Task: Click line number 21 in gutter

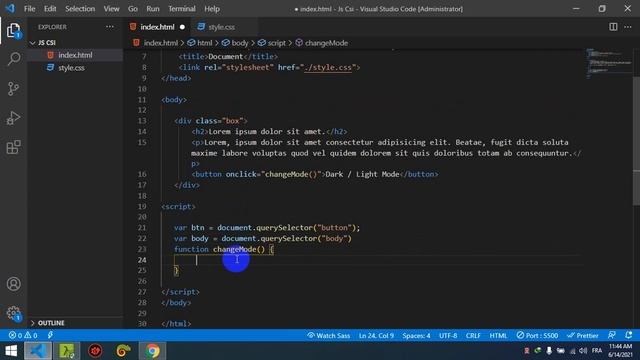Action: point(142,228)
